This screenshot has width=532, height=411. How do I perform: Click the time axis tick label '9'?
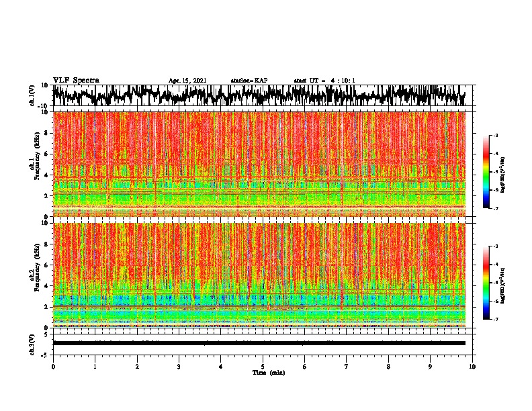pyautogui.click(x=430, y=367)
